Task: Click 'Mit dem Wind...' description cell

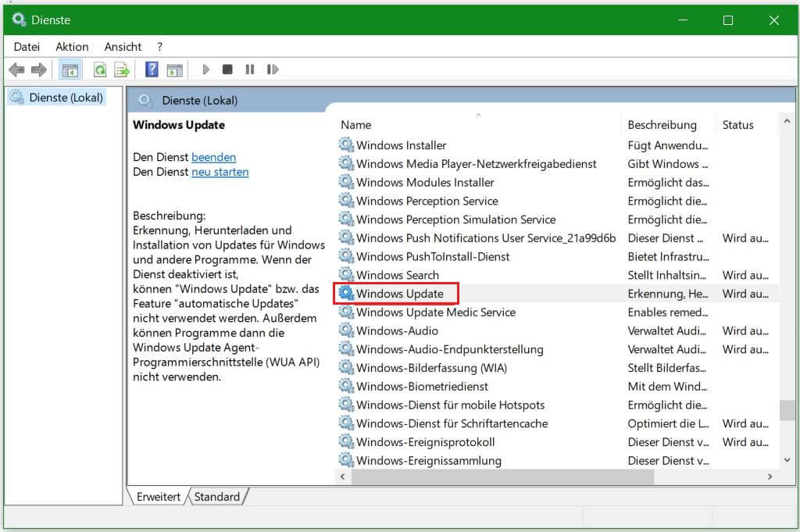Action: 667,386
